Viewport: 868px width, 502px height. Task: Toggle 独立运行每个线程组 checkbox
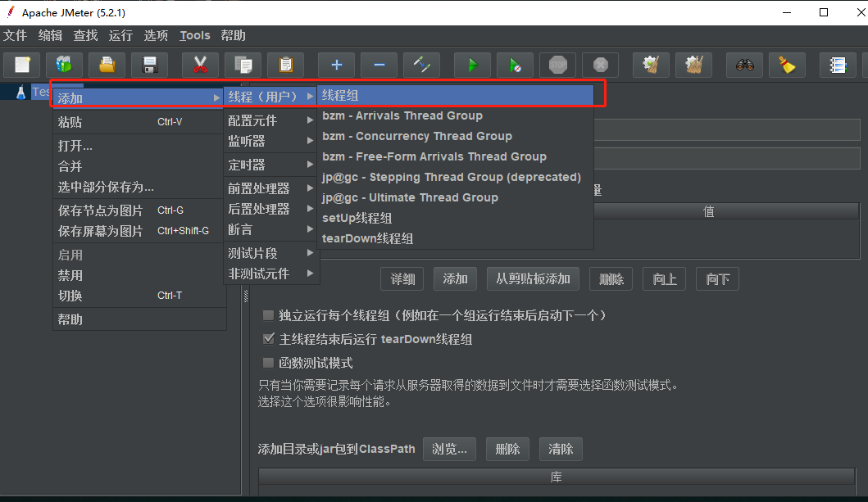coord(269,315)
